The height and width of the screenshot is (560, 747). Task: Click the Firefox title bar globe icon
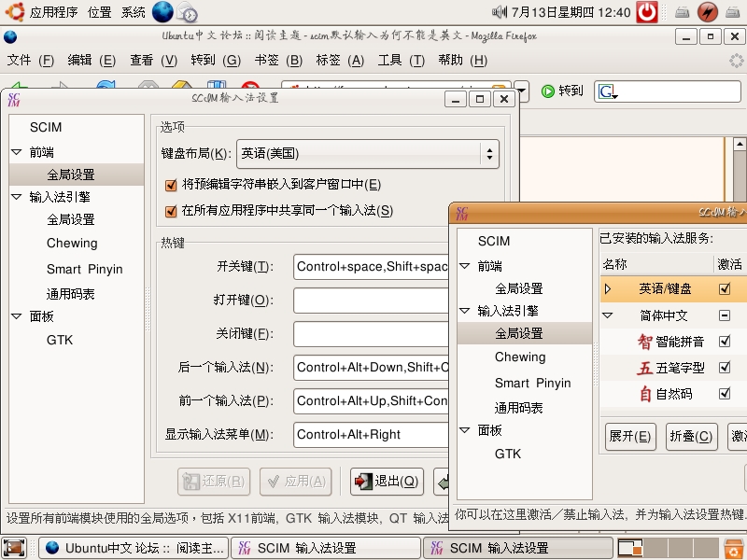click(x=10, y=36)
